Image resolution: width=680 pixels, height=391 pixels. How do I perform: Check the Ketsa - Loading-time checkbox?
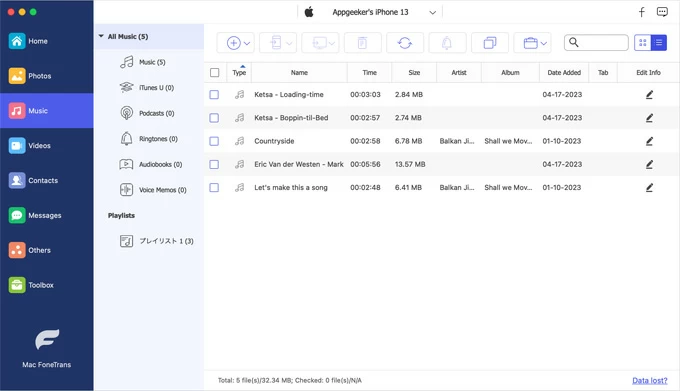tap(214, 94)
